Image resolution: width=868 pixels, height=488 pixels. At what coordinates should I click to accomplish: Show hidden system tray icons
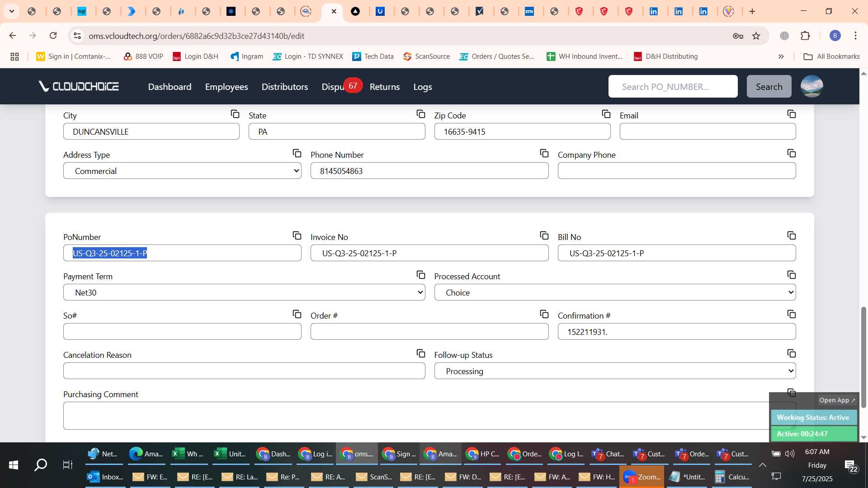[762, 465]
